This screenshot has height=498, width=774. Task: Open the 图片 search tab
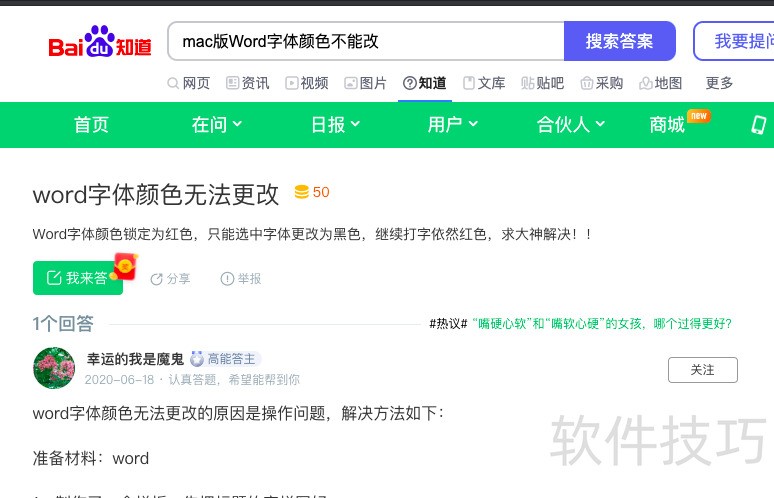(366, 83)
